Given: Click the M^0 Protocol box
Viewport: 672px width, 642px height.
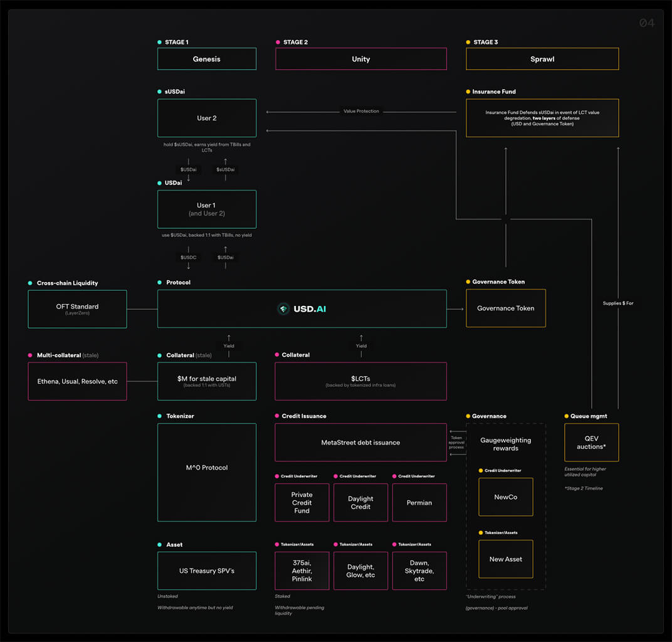Looking at the screenshot, I should click(x=207, y=472).
